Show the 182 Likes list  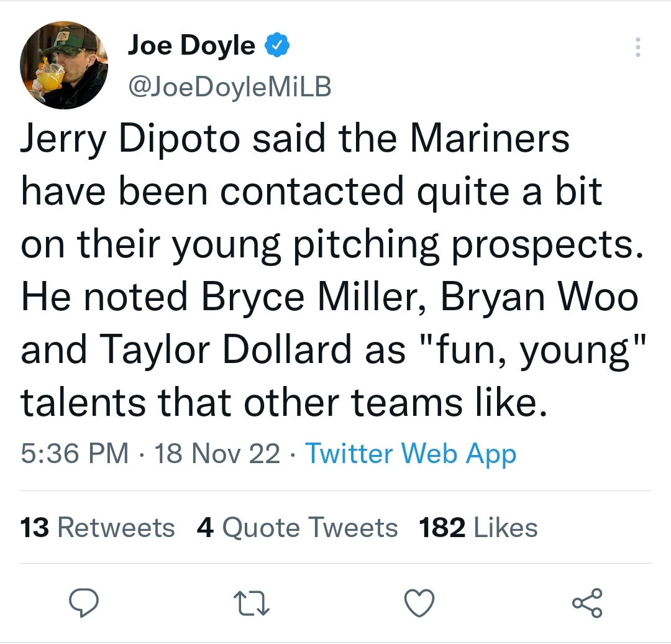(x=478, y=527)
